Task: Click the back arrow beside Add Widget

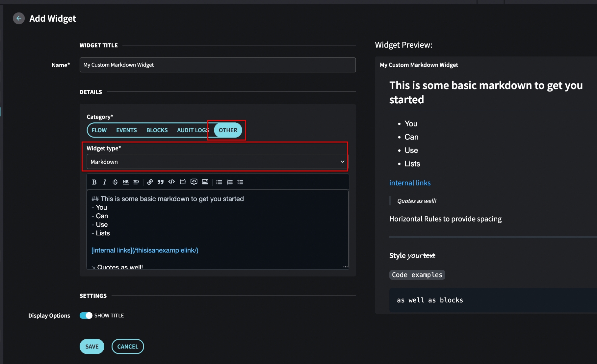Action: point(19,18)
